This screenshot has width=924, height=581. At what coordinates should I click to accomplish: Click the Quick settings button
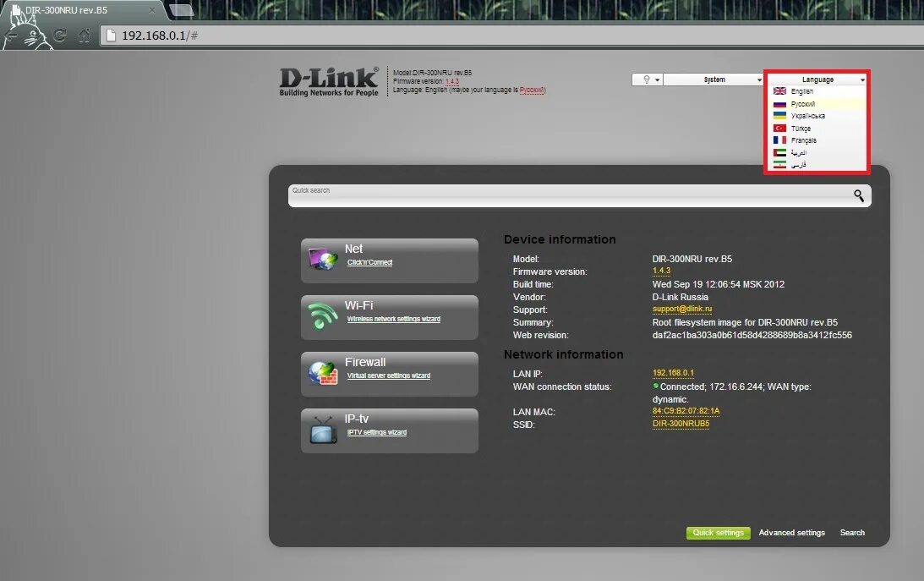[x=718, y=533]
